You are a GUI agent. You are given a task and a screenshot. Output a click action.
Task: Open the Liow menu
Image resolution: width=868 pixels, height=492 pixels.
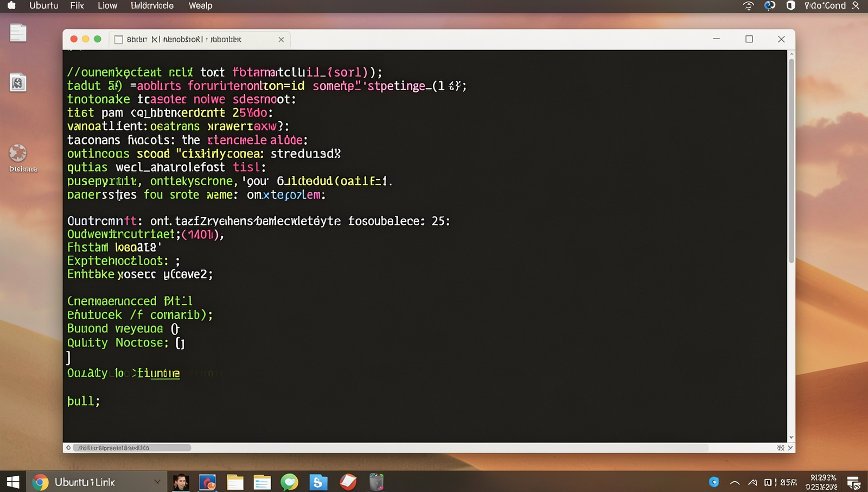point(107,5)
